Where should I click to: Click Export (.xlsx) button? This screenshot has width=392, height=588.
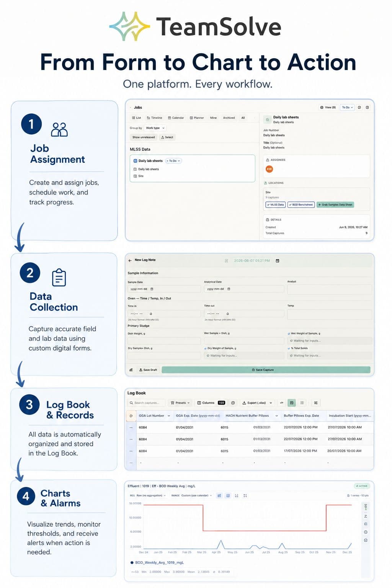coord(254,403)
